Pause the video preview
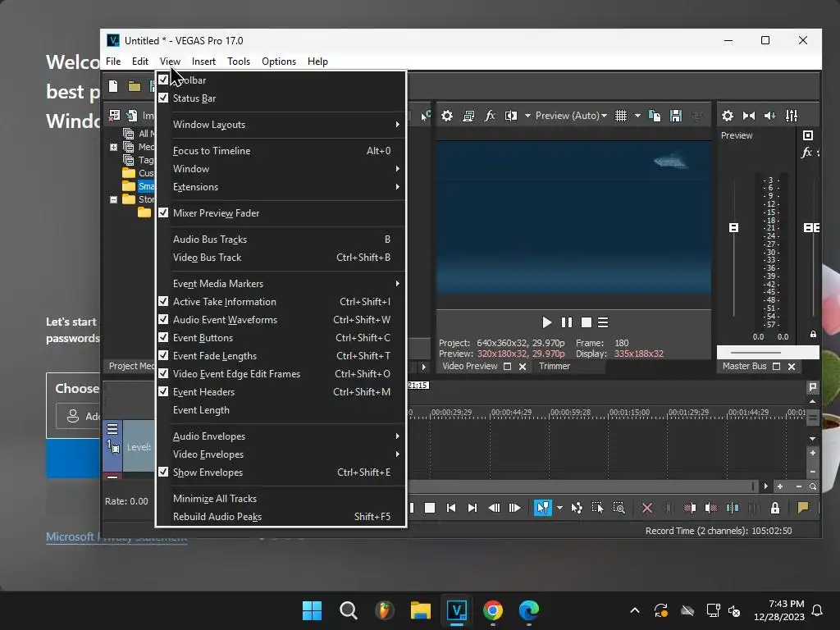This screenshot has height=630, width=840. click(x=566, y=322)
